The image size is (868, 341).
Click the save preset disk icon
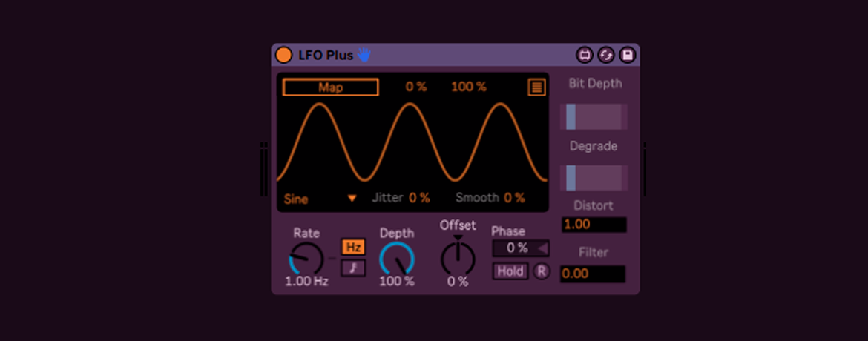click(x=628, y=55)
